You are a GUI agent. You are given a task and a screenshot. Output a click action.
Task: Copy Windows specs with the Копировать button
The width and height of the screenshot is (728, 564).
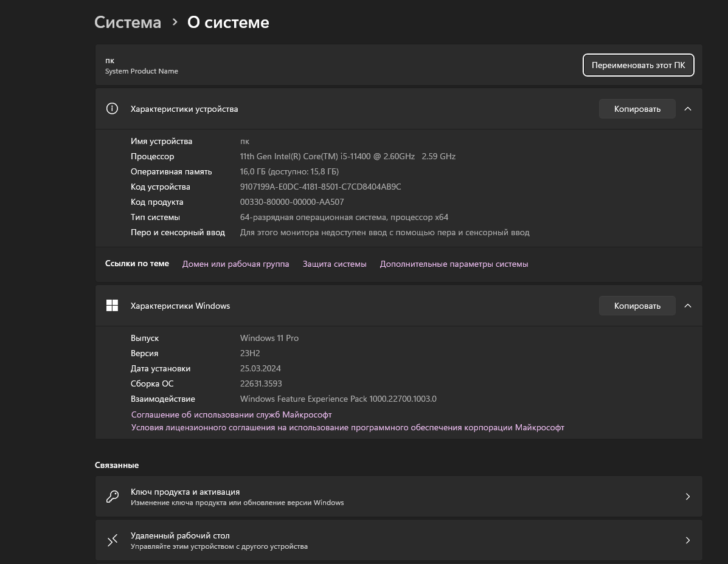[637, 306]
